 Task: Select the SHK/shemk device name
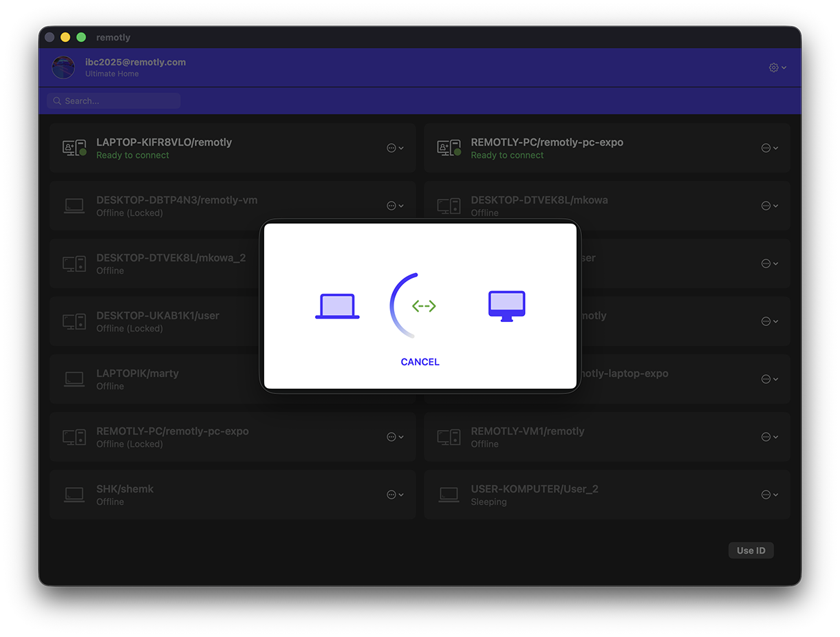click(x=125, y=489)
